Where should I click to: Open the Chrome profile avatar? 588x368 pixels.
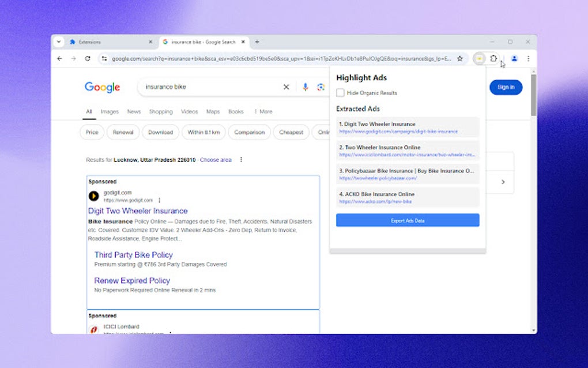pyautogui.click(x=514, y=58)
